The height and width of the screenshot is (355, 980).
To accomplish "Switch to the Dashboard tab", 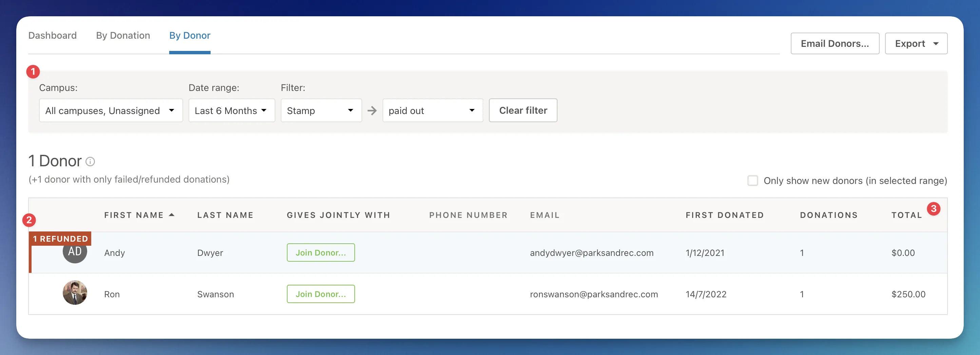I will pos(53,35).
